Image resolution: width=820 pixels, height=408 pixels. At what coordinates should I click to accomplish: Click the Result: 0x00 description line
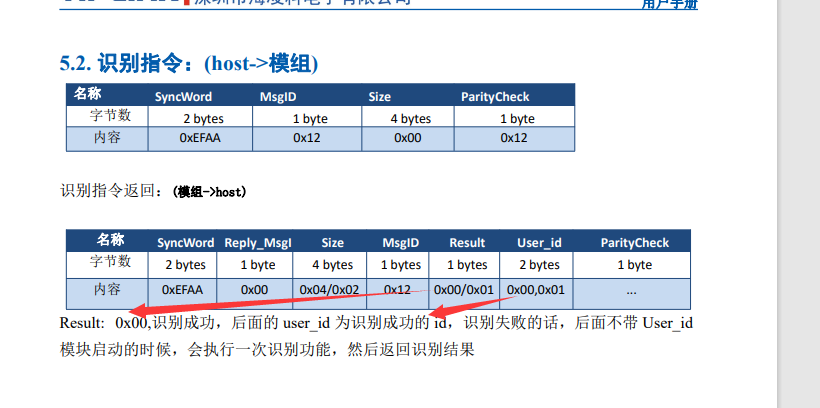tap(376, 323)
